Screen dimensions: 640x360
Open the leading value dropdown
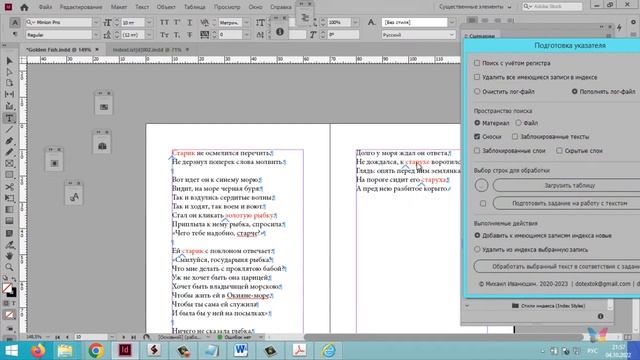point(149,35)
